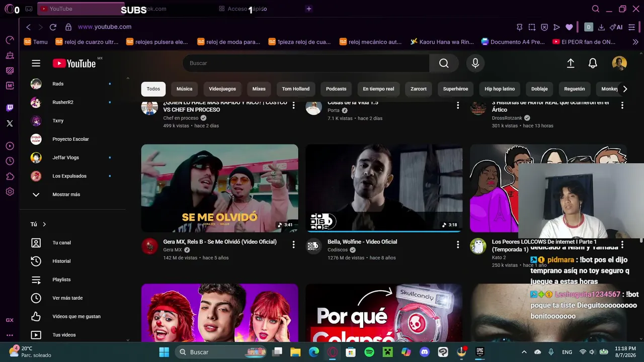Click the heart bookmark icon in address bar
This screenshot has height=362, width=644.
[x=569, y=27]
